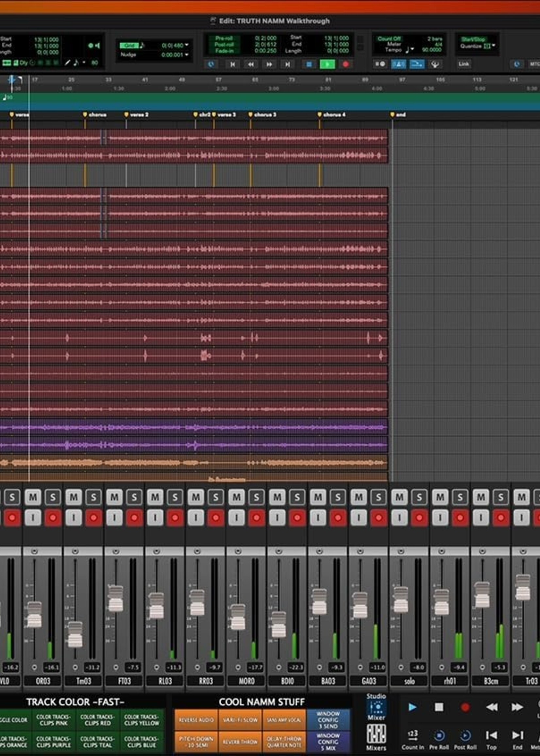Record-arm the RR03 channel
This screenshot has height=756, width=540.
216,518
